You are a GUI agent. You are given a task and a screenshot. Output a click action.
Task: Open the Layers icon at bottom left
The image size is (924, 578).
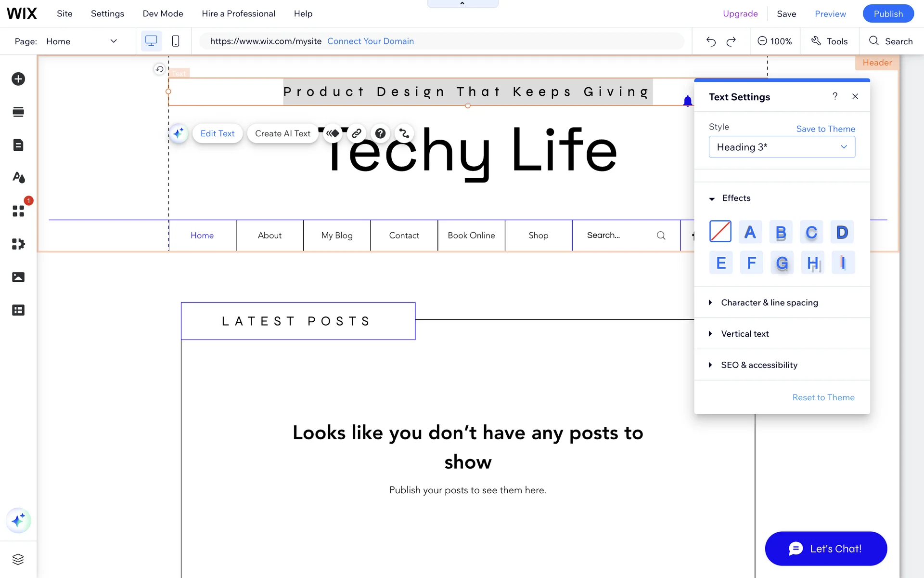(x=18, y=559)
